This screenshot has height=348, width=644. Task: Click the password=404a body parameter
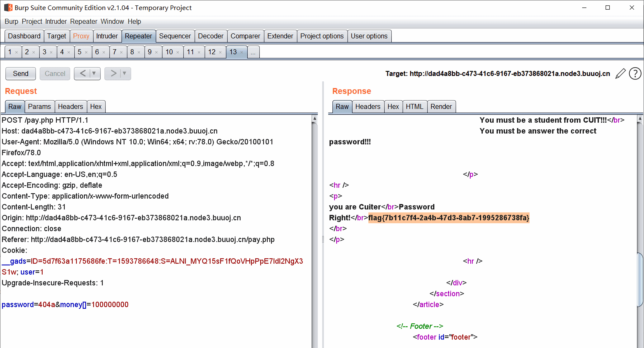pos(28,305)
